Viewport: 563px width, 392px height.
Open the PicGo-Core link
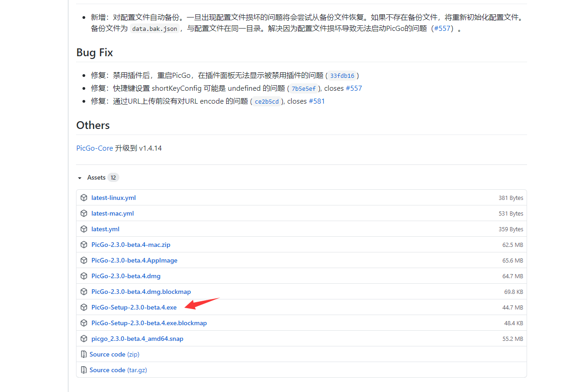(94, 148)
